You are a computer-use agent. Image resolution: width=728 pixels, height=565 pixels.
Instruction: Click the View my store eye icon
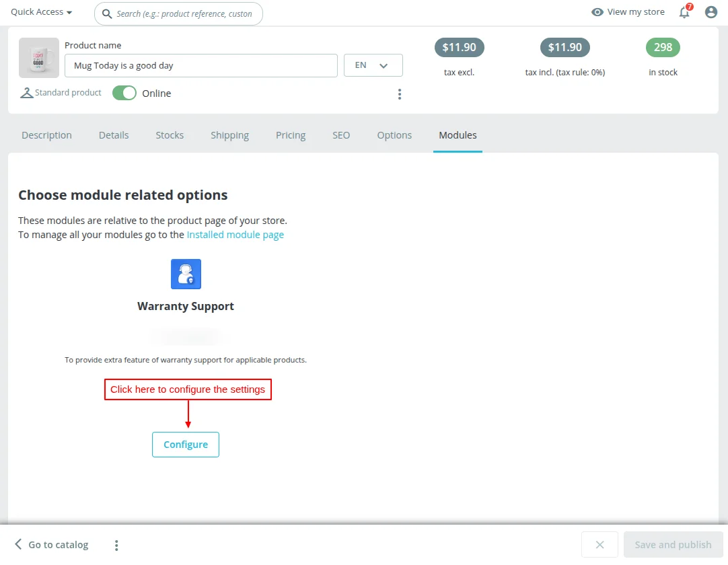tap(597, 11)
